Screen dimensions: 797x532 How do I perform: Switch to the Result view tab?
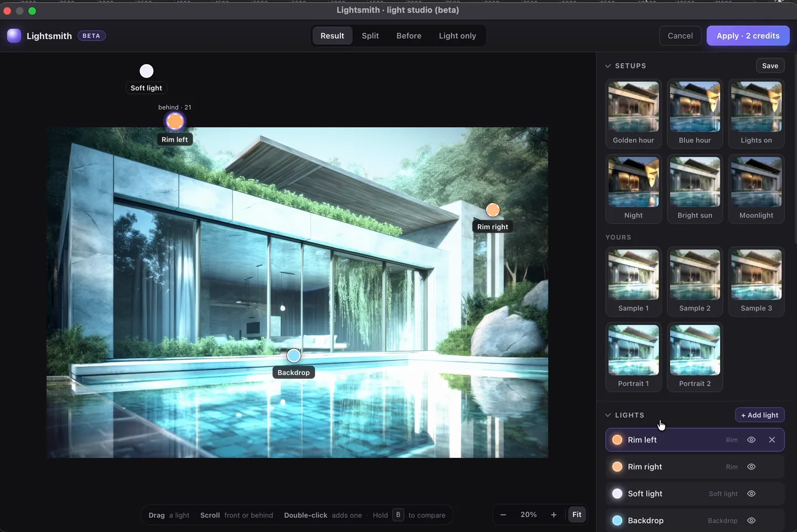(x=332, y=36)
